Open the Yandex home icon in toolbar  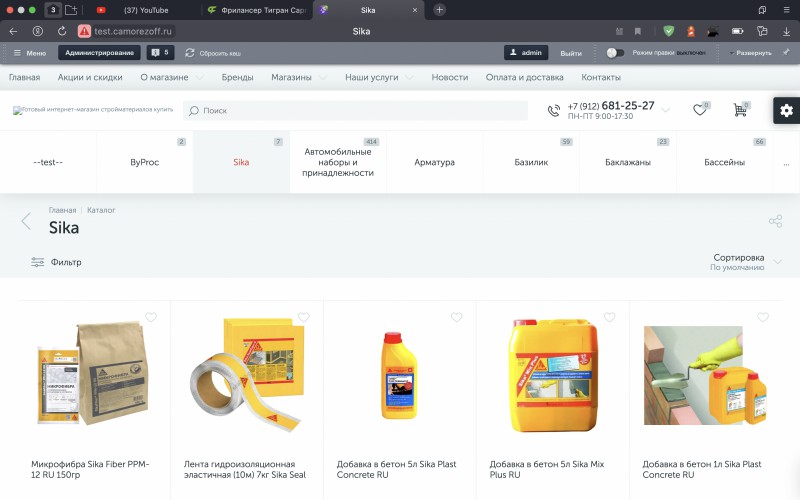click(x=38, y=31)
